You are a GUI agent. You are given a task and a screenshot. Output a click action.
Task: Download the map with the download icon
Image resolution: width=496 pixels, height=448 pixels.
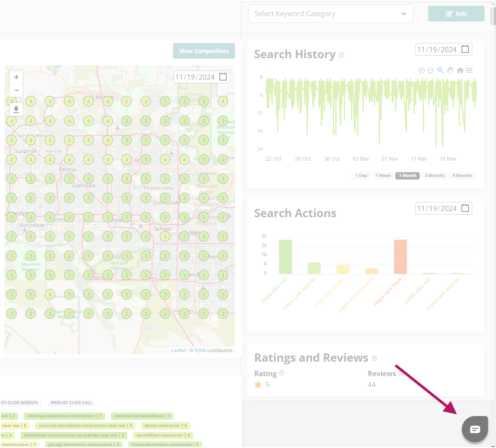click(16, 109)
